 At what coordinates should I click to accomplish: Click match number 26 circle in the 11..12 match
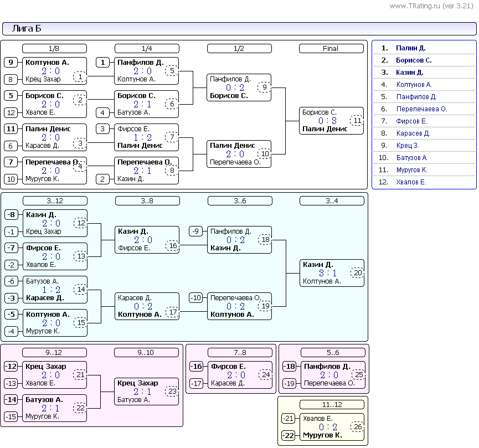point(358,426)
